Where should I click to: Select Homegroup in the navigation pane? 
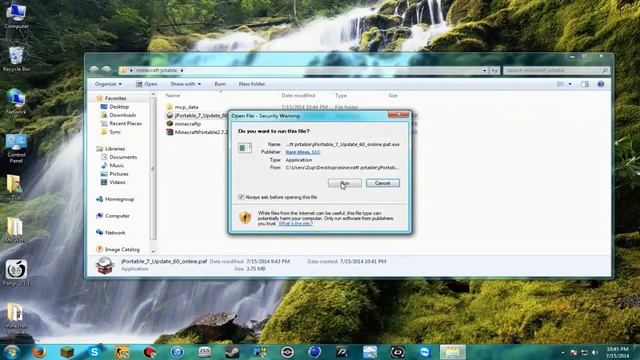pos(119,199)
